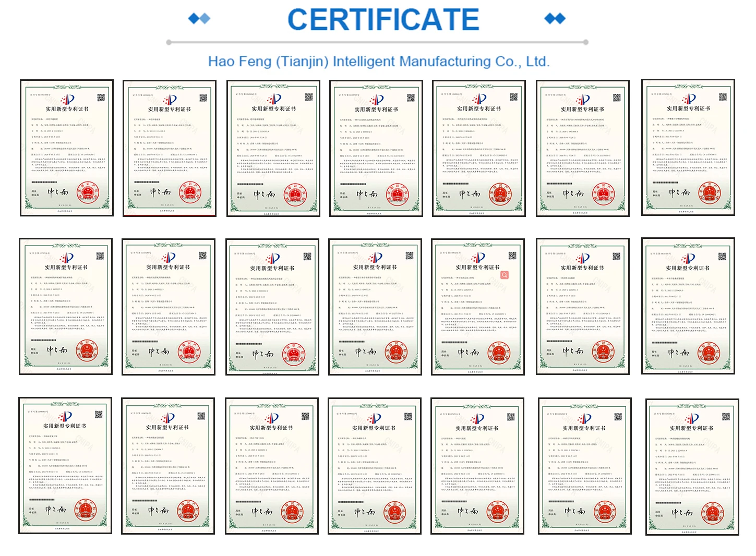Open last certificate in the top row
Image resolution: width=756 pixels, height=556 pixels.
point(688,148)
